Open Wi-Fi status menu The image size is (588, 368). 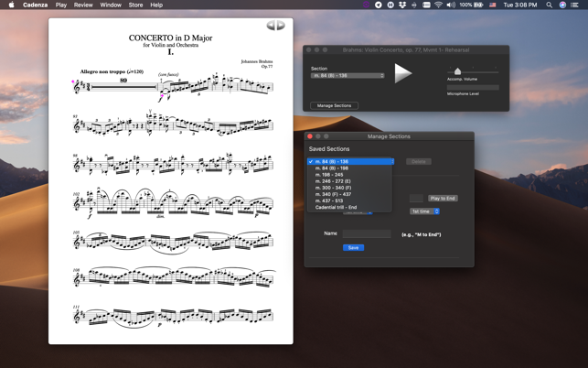[438, 5]
